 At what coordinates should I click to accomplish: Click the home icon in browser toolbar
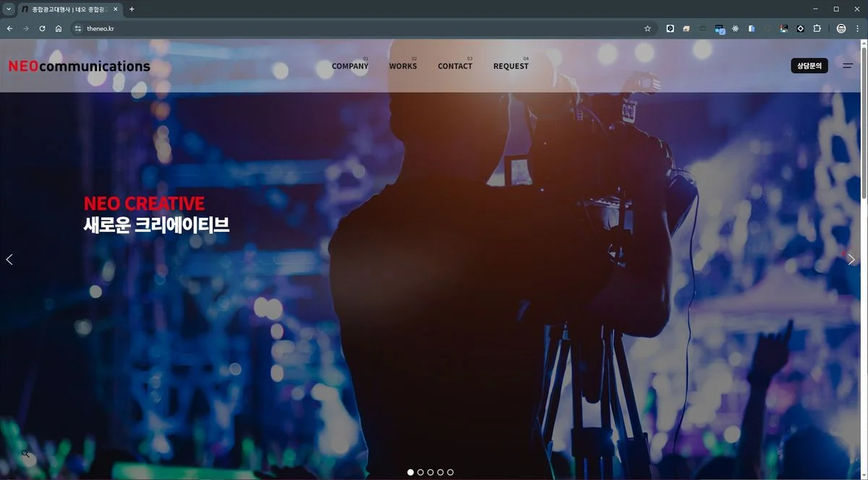pos(59,28)
